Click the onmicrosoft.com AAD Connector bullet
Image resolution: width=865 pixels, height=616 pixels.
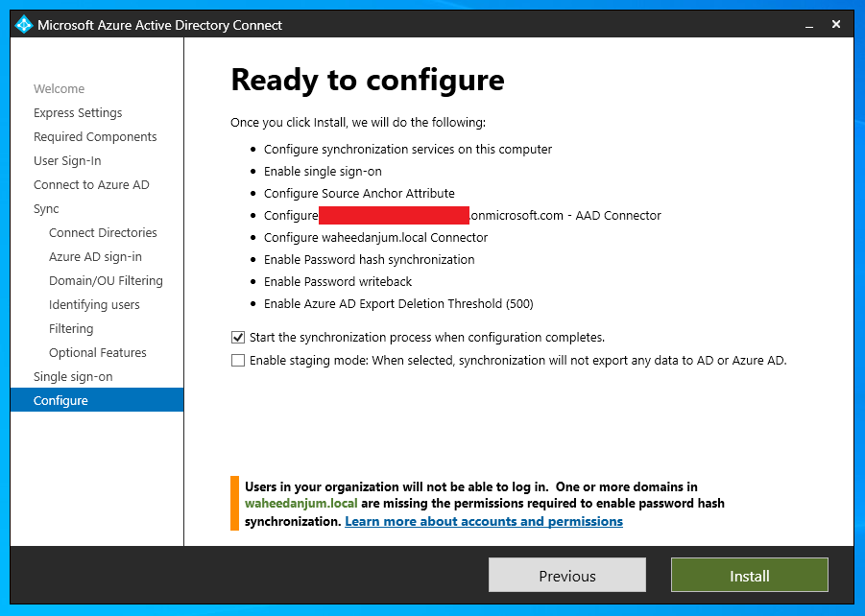pos(463,216)
